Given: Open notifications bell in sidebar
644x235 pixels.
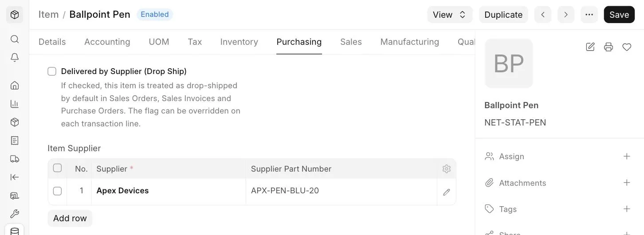Looking at the screenshot, I should pyautogui.click(x=15, y=58).
